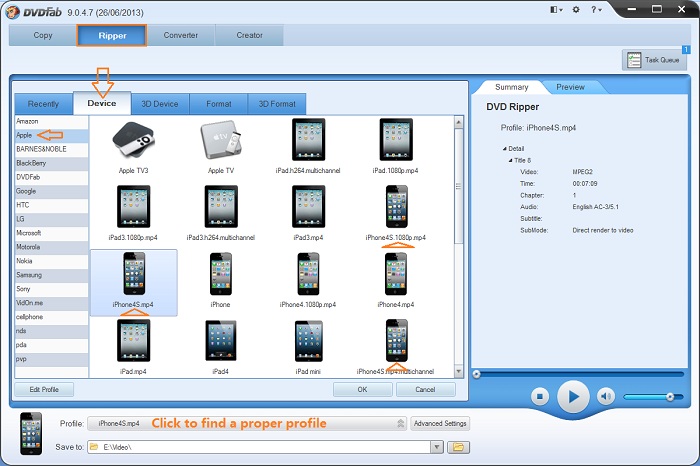Select BlackBerry in the brand list

tap(51, 163)
